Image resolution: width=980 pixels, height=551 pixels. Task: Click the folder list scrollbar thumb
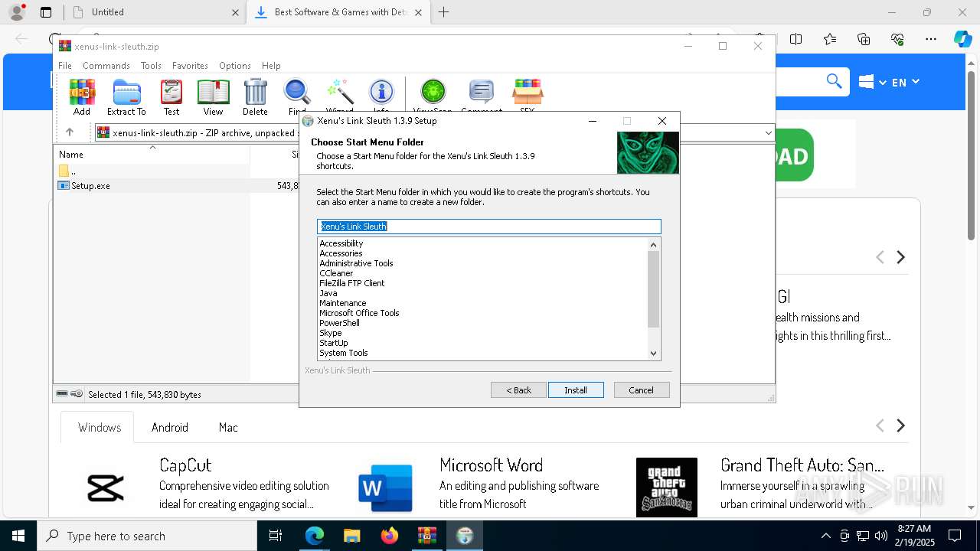(653, 289)
